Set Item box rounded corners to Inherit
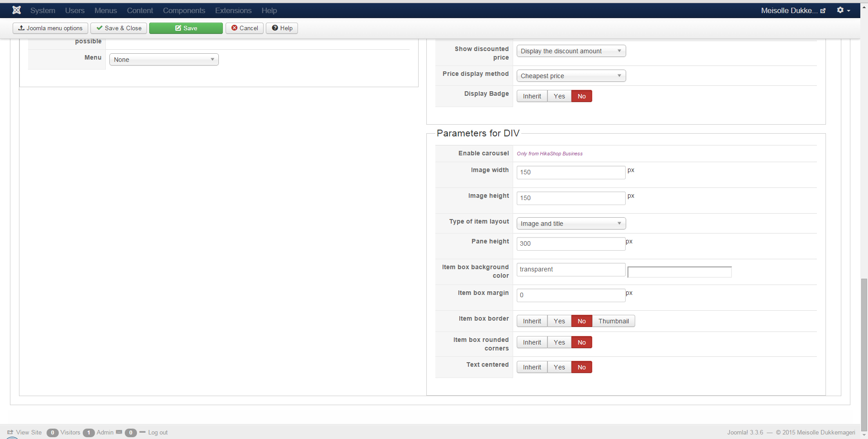The image size is (868, 439). click(532, 342)
